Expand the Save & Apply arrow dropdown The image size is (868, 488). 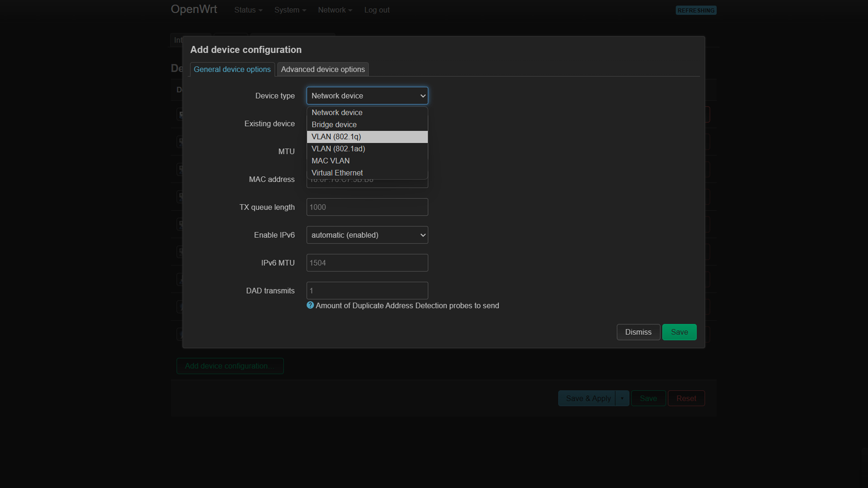coord(622,399)
